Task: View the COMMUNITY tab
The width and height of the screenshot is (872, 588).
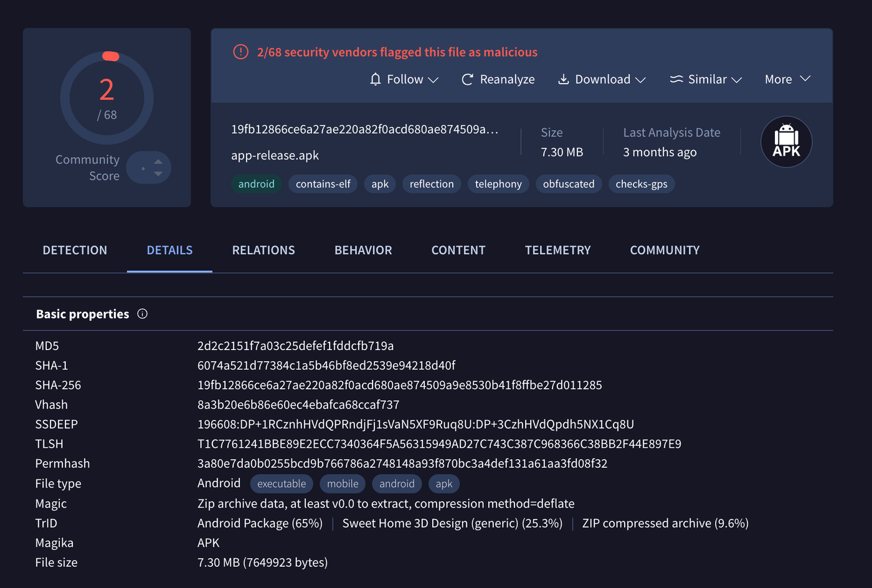Action: click(665, 250)
